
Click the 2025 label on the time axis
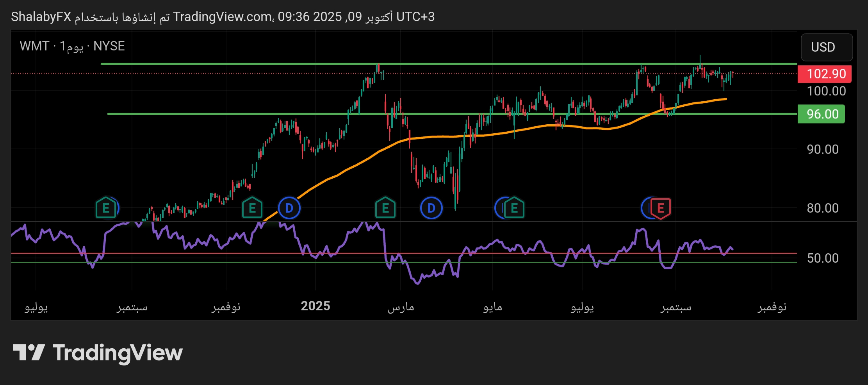(x=315, y=306)
